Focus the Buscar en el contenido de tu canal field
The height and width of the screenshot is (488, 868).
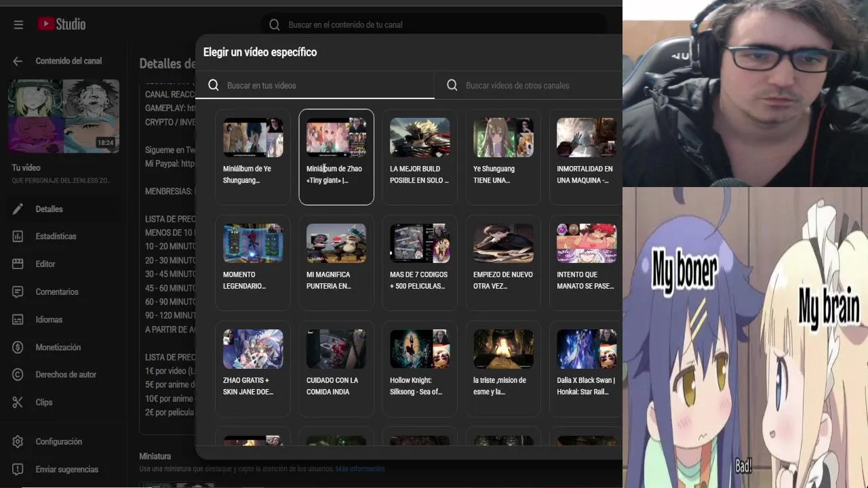[x=434, y=24]
